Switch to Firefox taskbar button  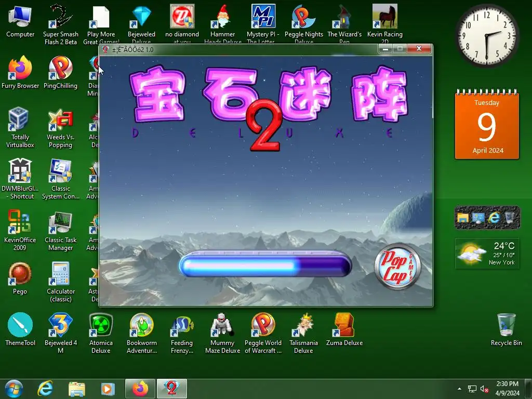pyautogui.click(x=140, y=389)
